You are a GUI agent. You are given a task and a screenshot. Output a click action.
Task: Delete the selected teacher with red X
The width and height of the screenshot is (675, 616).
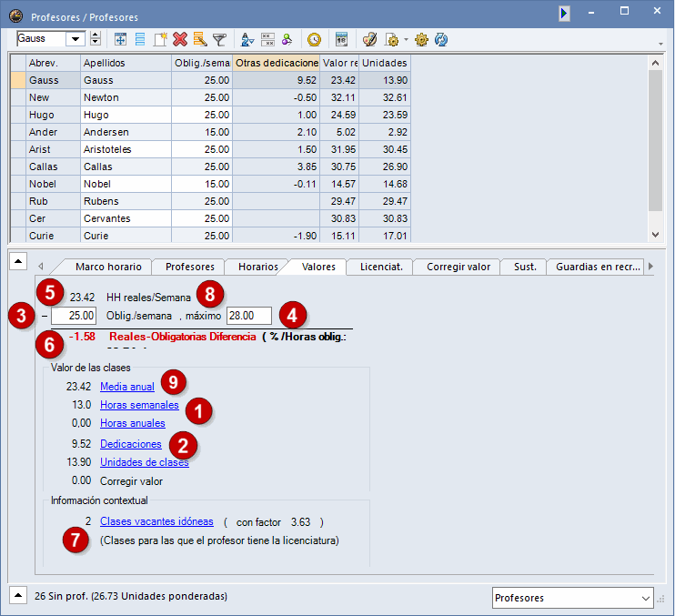pyautogui.click(x=180, y=40)
